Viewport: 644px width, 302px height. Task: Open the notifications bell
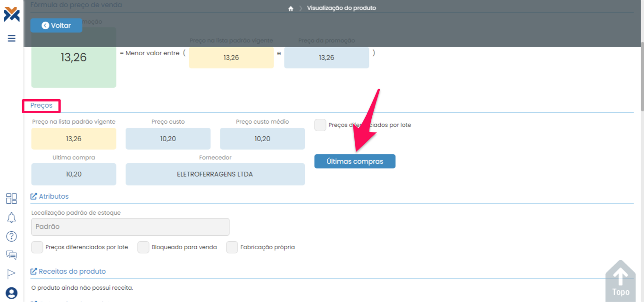11,218
